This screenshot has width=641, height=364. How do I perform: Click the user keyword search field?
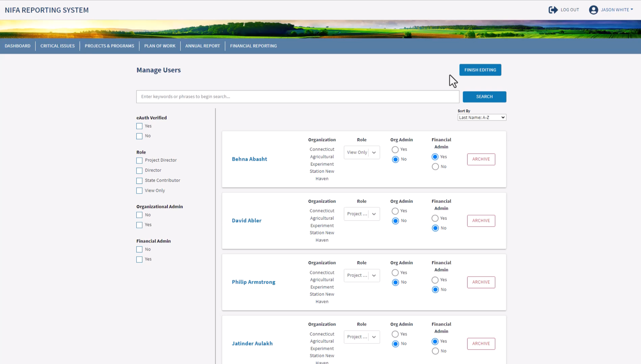point(297,97)
